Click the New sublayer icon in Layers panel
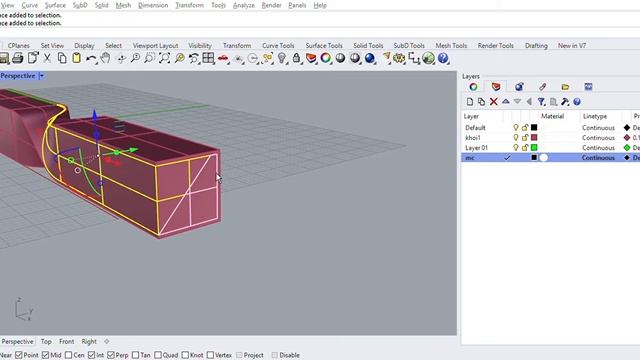This screenshot has height=360, width=640. [482, 102]
